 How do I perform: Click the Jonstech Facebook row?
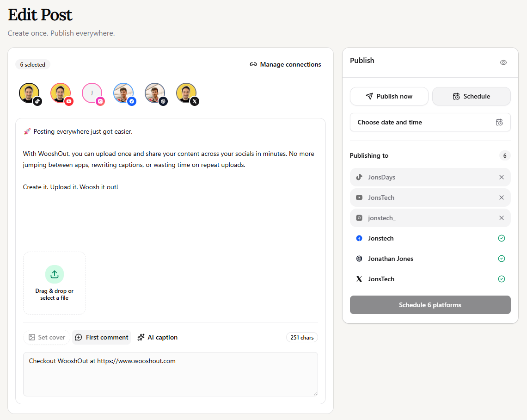pyautogui.click(x=430, y=238)
